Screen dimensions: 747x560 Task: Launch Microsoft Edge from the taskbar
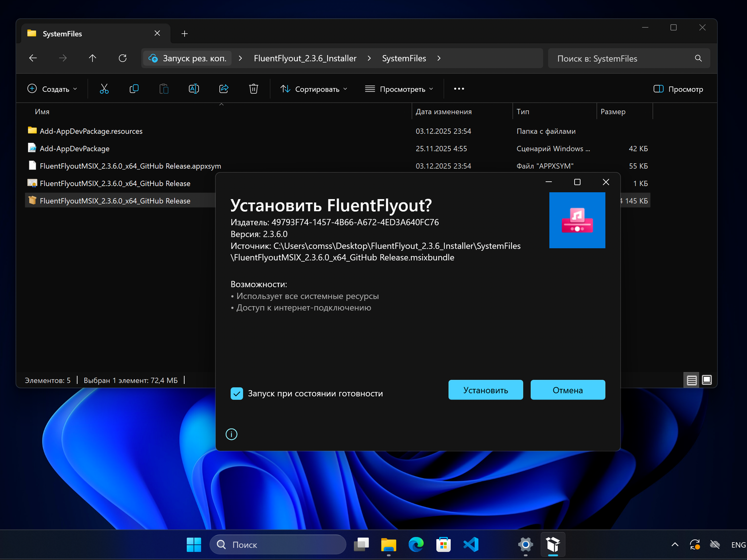(x=416, y=545)
